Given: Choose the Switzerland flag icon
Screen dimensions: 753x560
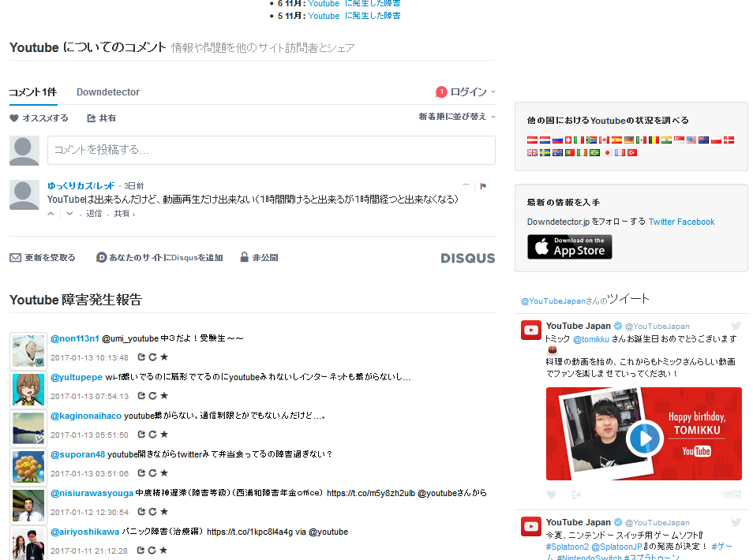Looking at the screenshot, I should click(x=568, y=140).
